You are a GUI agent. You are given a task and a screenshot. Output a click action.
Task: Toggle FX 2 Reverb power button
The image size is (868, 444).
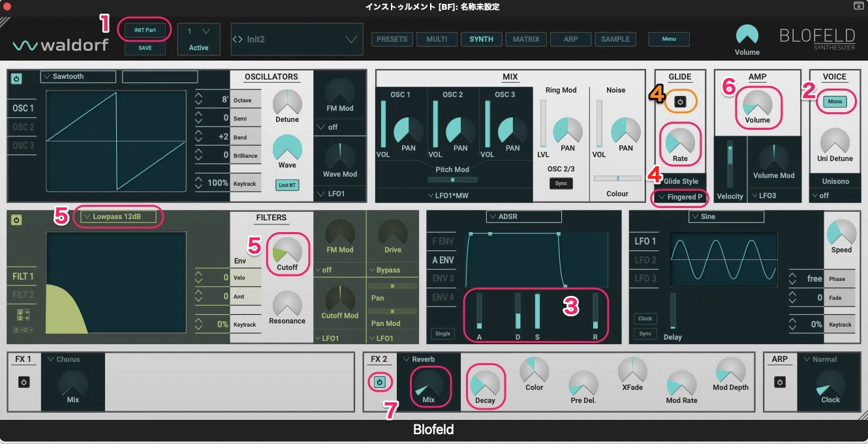[379, 382]
